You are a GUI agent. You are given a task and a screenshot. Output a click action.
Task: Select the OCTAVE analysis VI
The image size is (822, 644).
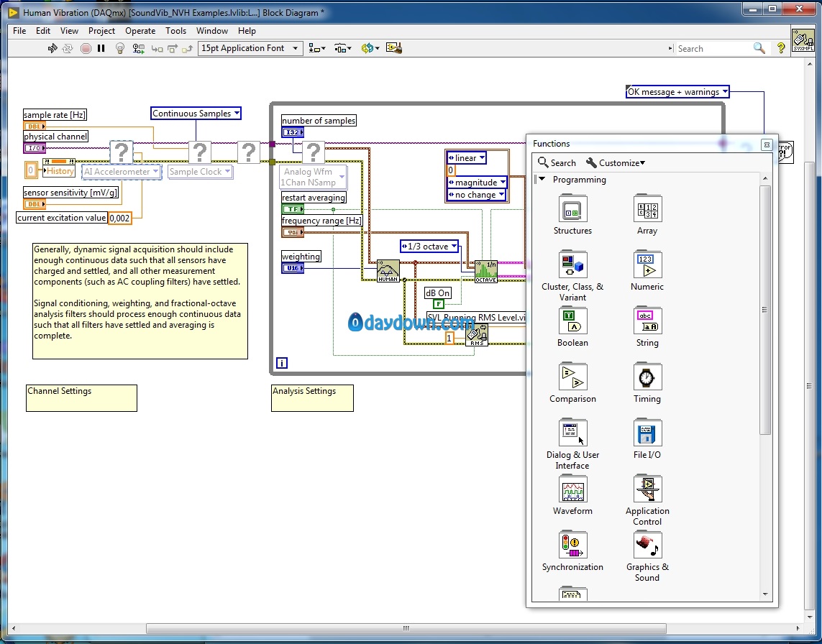pyautogui.click(x=485, y=272)
